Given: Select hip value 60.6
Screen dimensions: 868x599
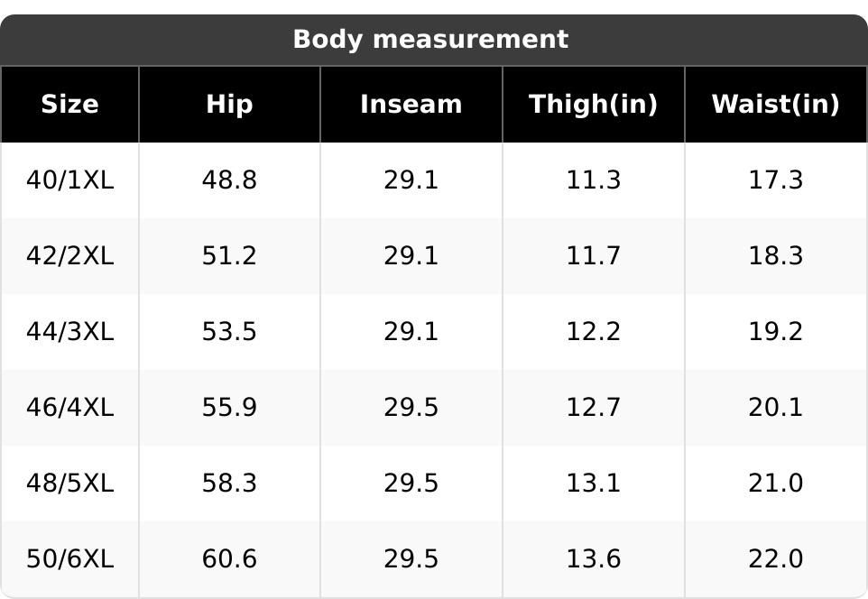Looking at the screenshot, I should [x=229, y=558].
